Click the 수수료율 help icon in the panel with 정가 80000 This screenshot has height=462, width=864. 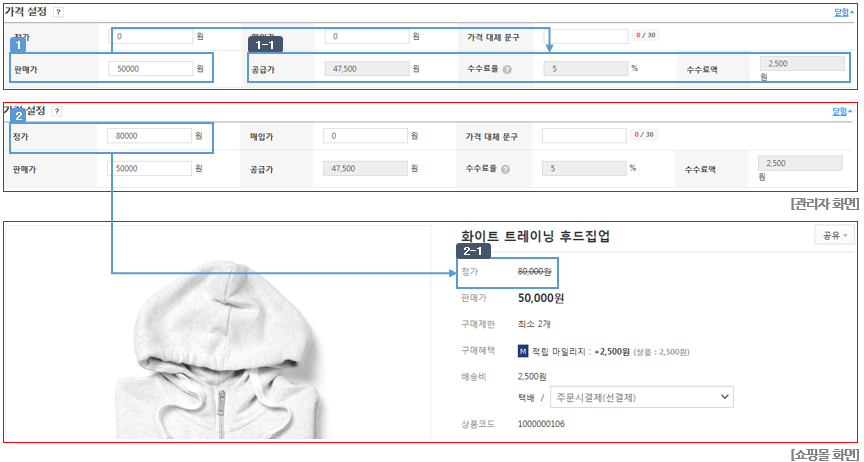(x=505, y=169)
